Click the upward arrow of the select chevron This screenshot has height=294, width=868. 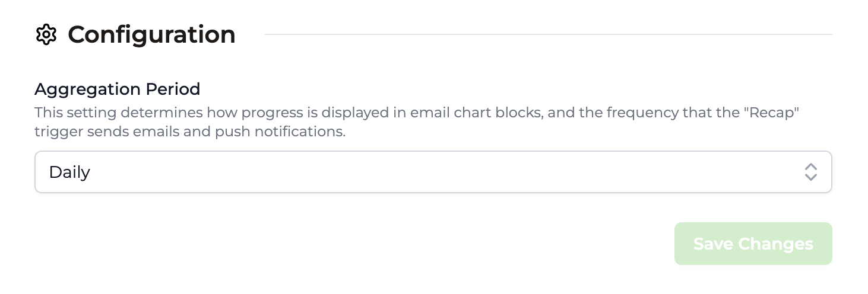[x=811, y=167]
